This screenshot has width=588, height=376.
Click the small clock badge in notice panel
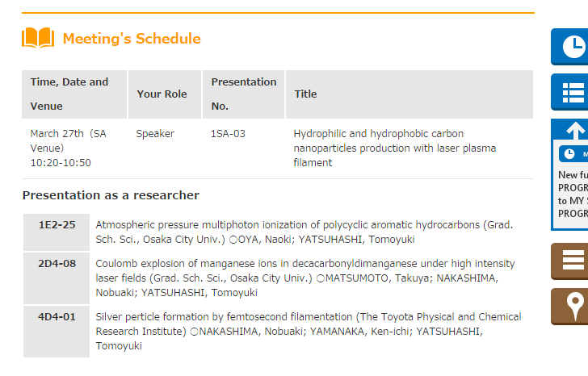point(569,153)
